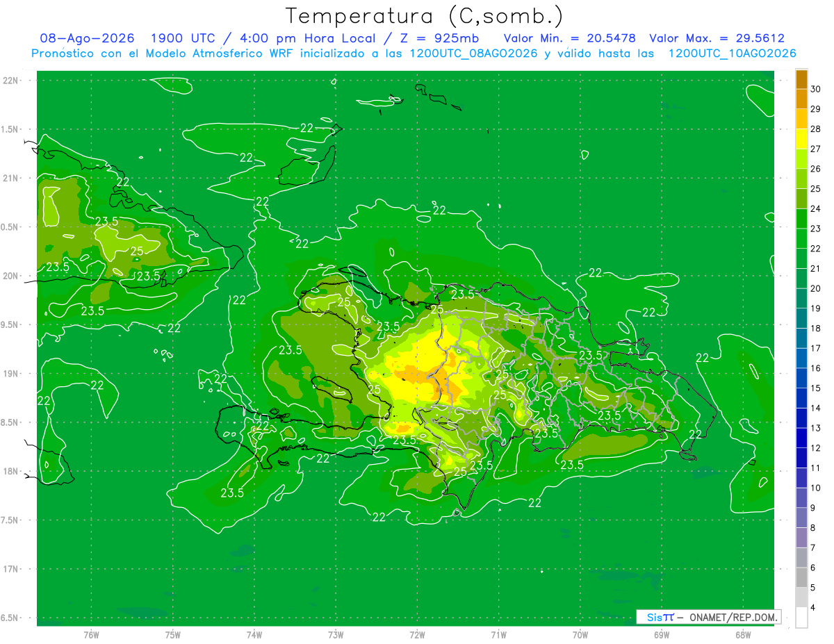834x644 pixels.
Task: Click the "72W" longitude axis label
Action: click(417, 634)
